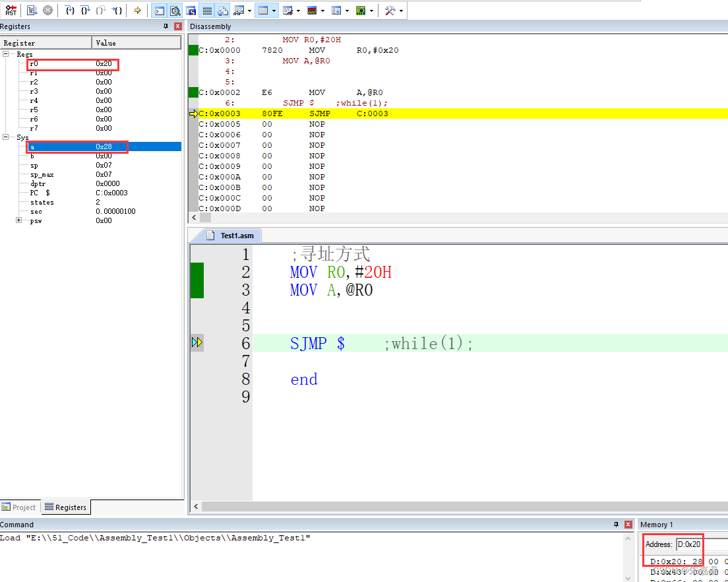
Task: Expand Toolbox dropdown arrow
Action: (401, 11)
